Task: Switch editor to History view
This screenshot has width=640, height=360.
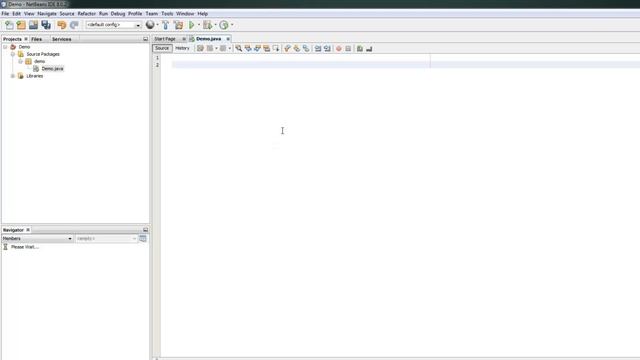Action: click(x=182, y=48)
